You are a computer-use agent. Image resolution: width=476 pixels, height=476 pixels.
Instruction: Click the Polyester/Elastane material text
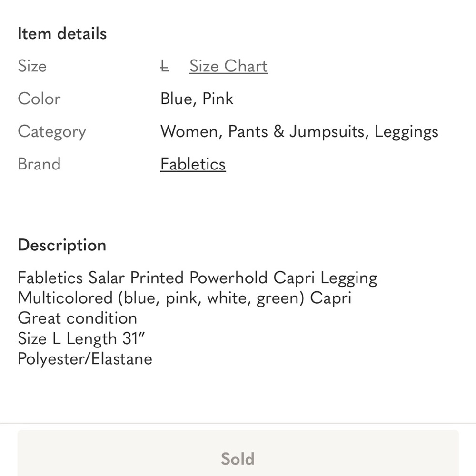[x=85, y=359]
